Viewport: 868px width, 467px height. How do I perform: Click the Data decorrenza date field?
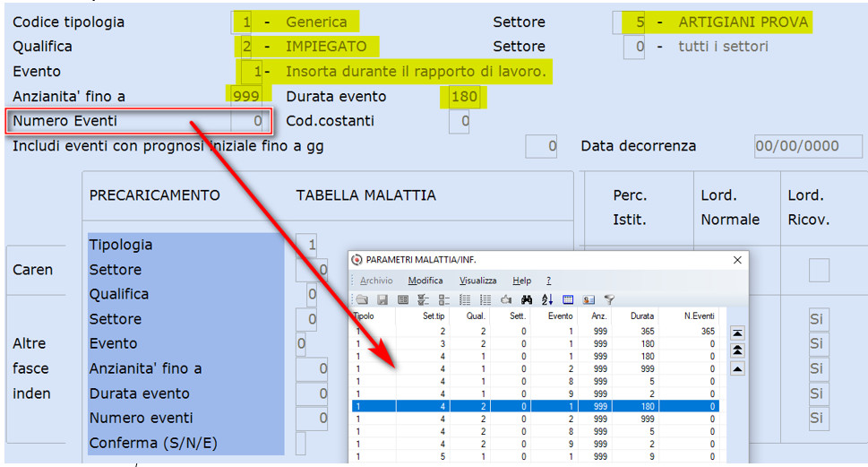[x=808, y=146]
